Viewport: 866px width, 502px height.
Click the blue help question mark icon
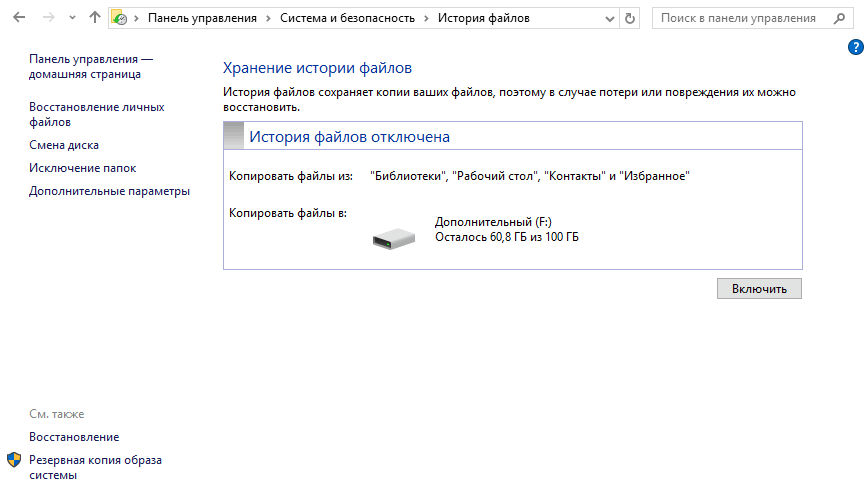pyautogui.click(x=855, y=47)
